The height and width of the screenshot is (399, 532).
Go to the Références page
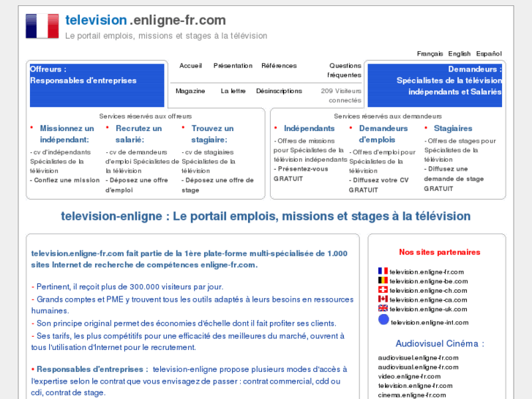[279, 66]
